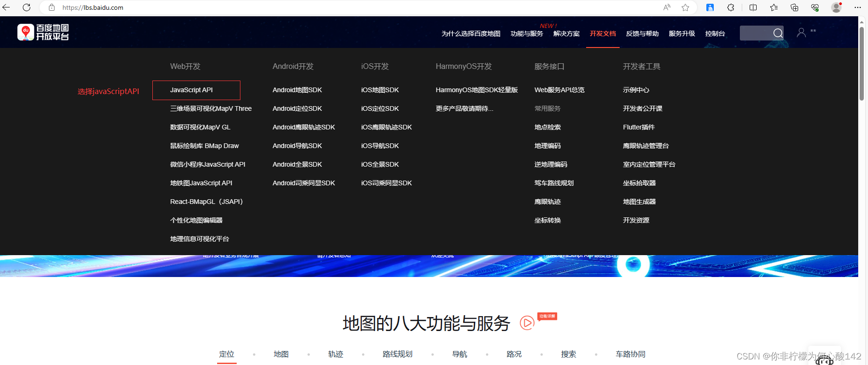Viewport: 868px width, 365px height.
Task: Click the search magnifier icon
Action: click(778, 33)
